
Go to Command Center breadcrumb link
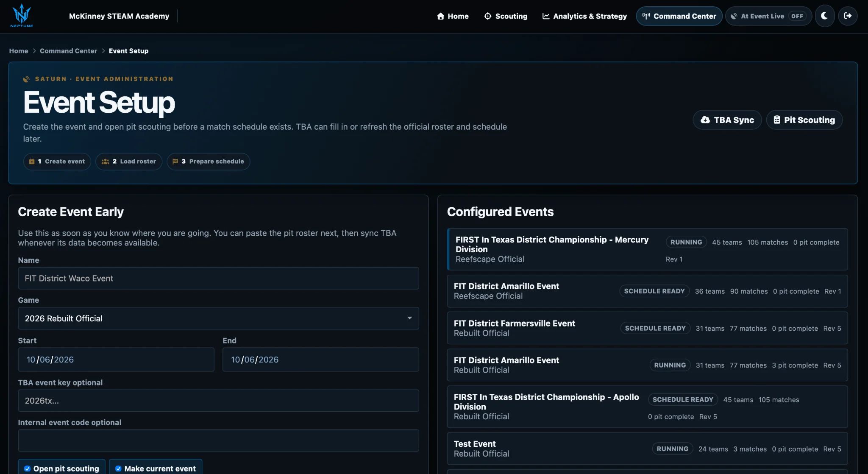tap(68, 51)
